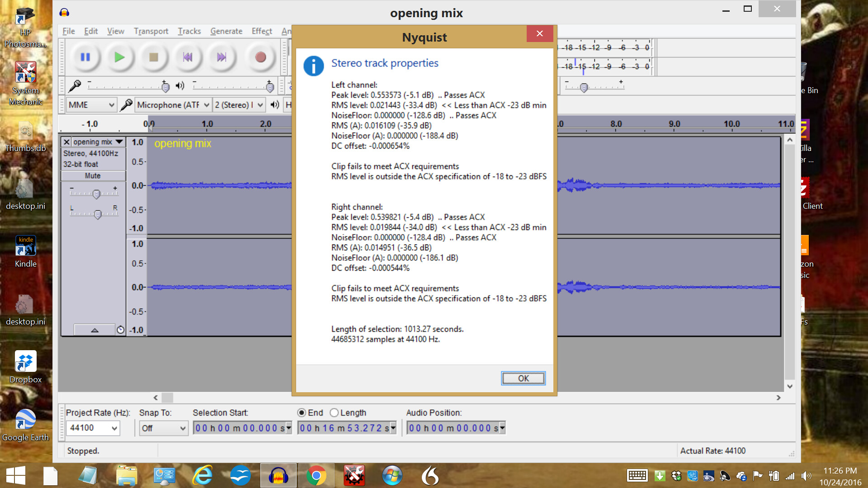Viewport: 868px width, 488px height.
Task: Click the red Record button
Action: [x=260, y=57]
